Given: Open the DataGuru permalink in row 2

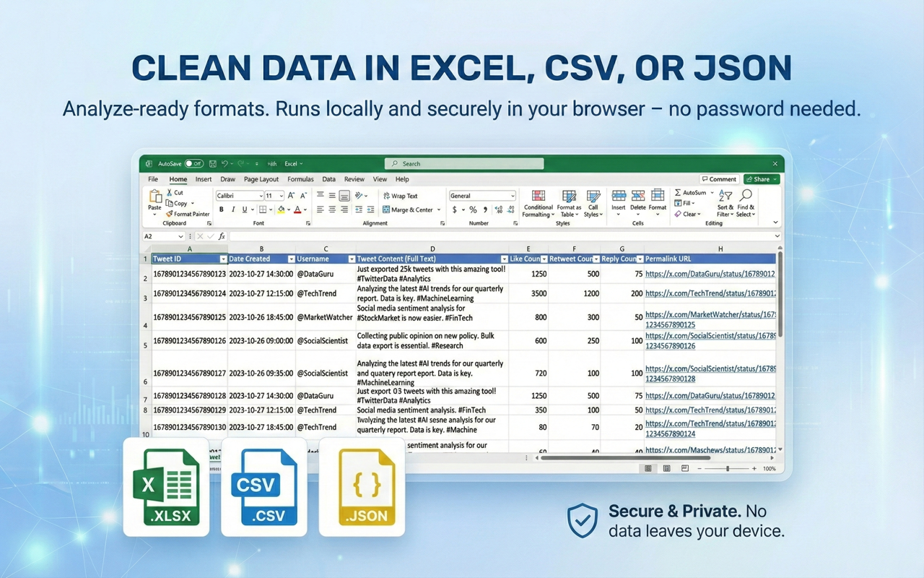Looking at the screenshot, I should pos(710,275).
